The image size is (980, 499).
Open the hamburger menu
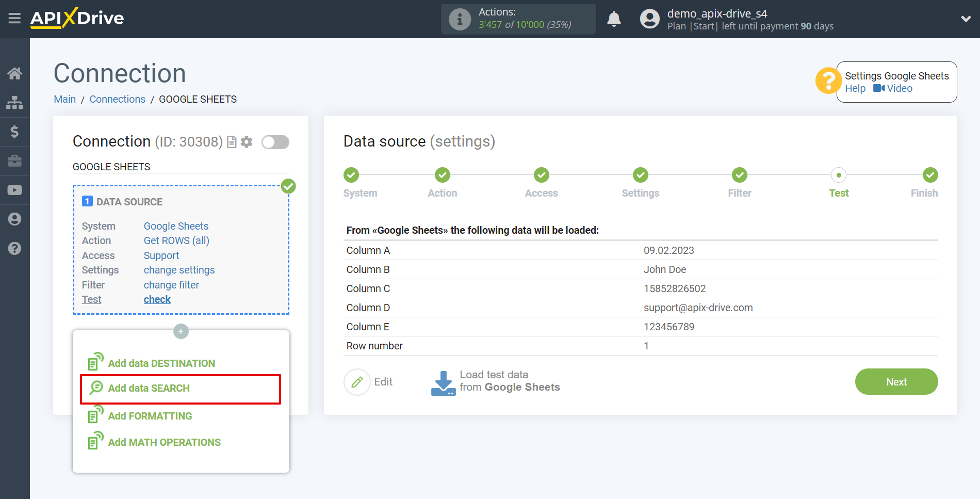point(14,19)
